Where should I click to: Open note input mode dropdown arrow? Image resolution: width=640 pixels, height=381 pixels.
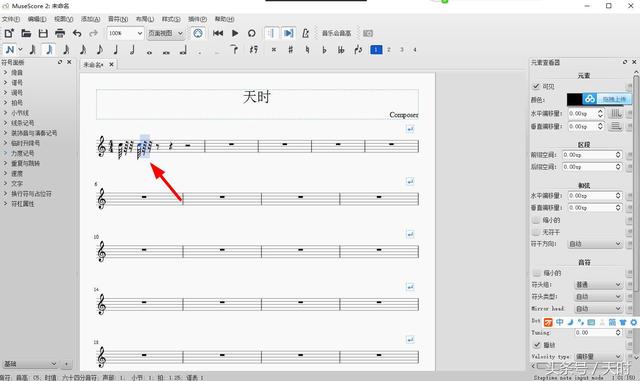pyautogui.click(x=20, y=50)
